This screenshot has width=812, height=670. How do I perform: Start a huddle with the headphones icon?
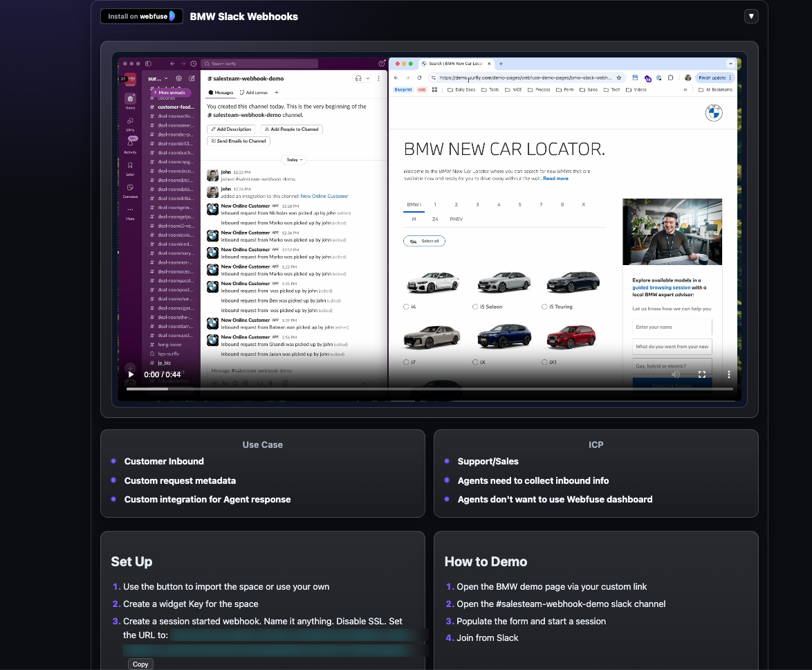coord(358,78)
